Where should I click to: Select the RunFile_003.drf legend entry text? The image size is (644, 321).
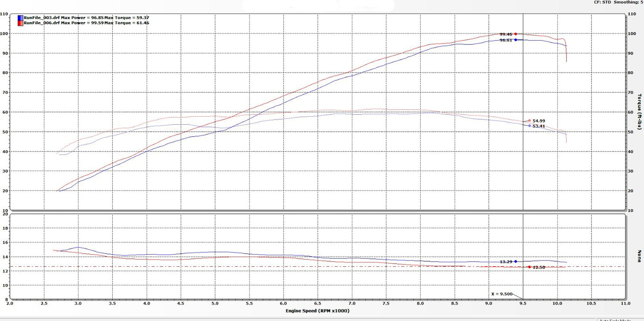86,18
